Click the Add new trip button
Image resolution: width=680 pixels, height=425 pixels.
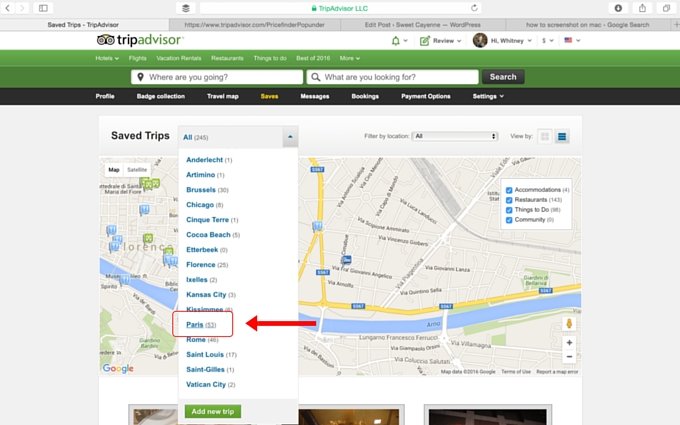[212, 411]
